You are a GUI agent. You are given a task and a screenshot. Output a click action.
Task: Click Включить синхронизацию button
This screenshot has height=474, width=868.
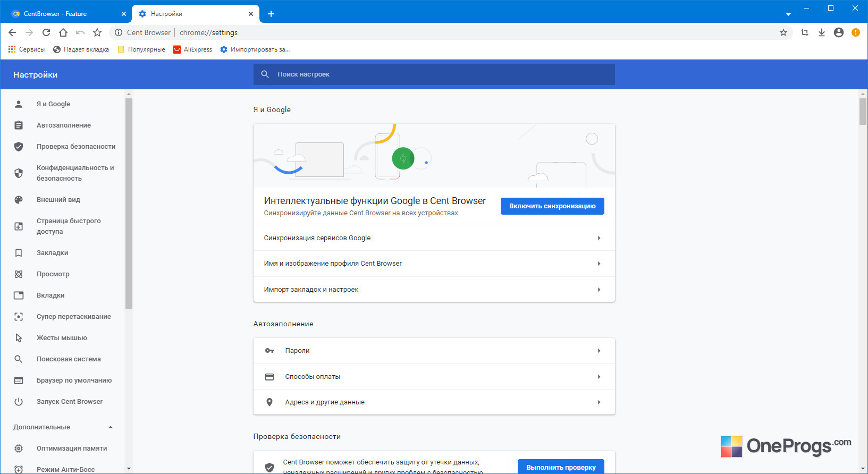552,206
